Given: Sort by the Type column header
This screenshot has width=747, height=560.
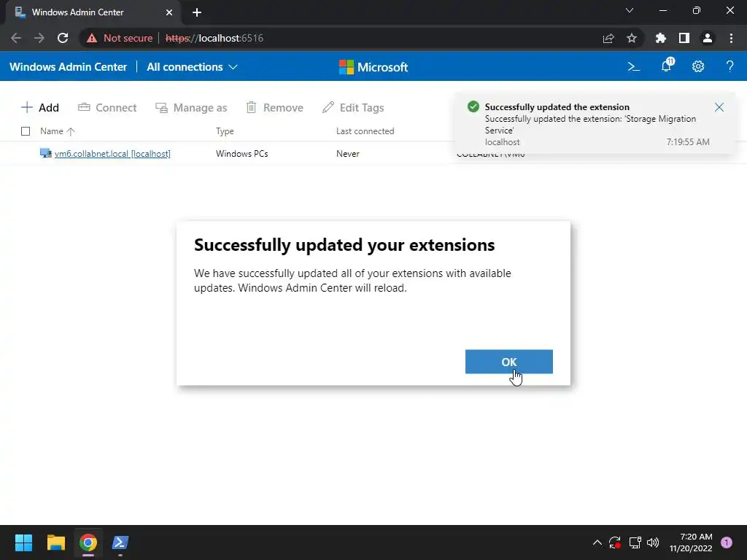Looking at the screenshot, I should (x=225, y=131).
